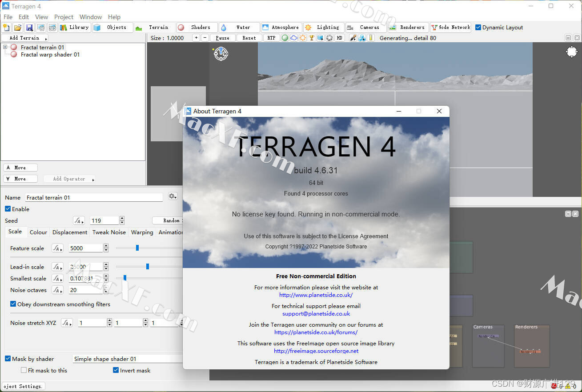This screenshot has width=582, height=392.
Task: Click the preview zoom out minus button
Action: (x=205, y=38)
